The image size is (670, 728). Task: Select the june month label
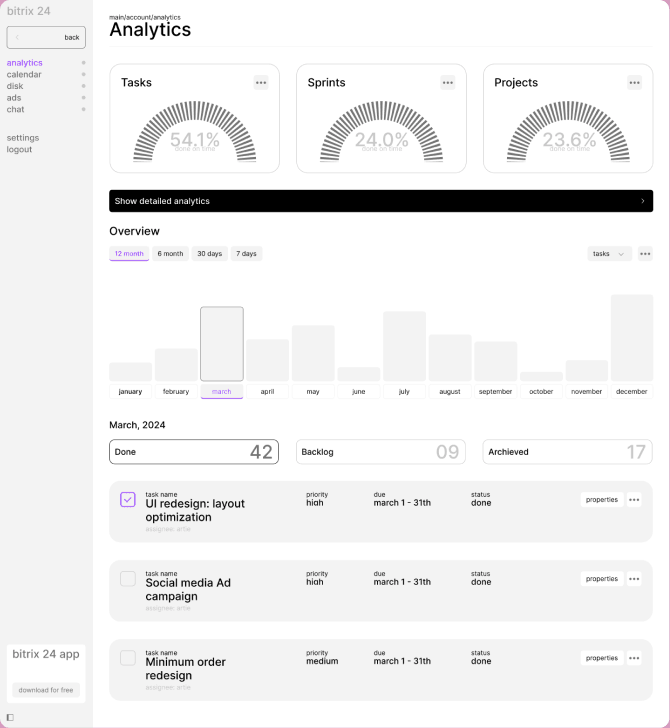click(358, 391)
